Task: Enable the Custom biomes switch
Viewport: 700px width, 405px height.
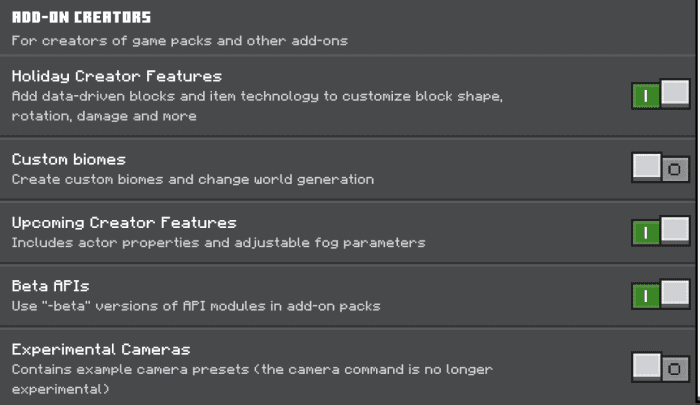Action: [661, 168]
